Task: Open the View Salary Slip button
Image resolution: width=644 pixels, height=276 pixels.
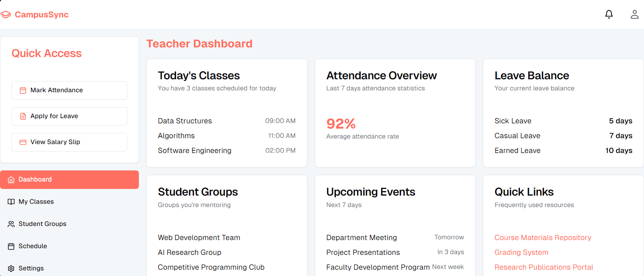Action: 69,142
